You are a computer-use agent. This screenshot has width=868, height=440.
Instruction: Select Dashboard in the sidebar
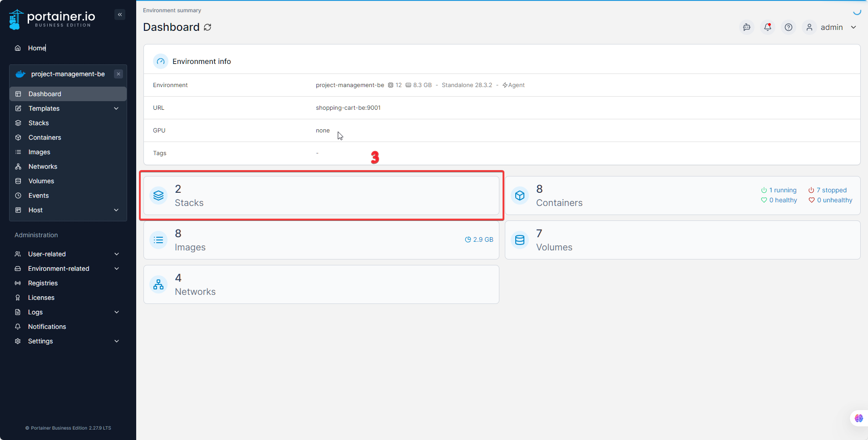(68, 94)
